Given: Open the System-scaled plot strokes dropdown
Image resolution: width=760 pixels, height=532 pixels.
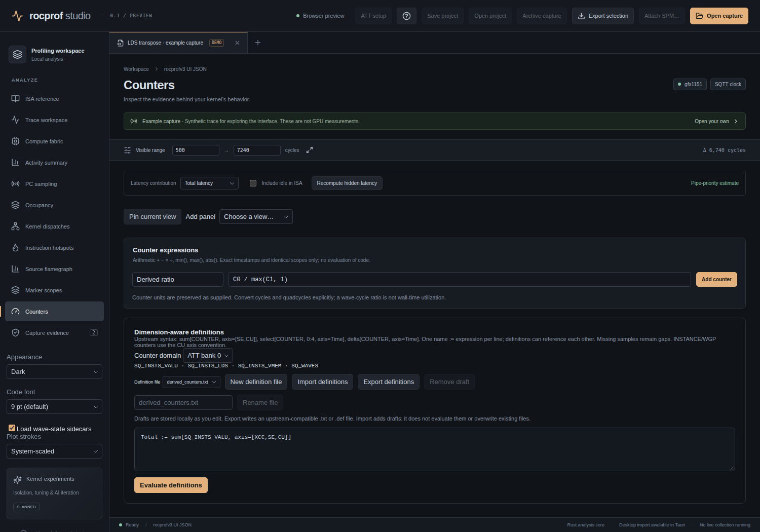Looking at the screenshot, I should (54, 451).
